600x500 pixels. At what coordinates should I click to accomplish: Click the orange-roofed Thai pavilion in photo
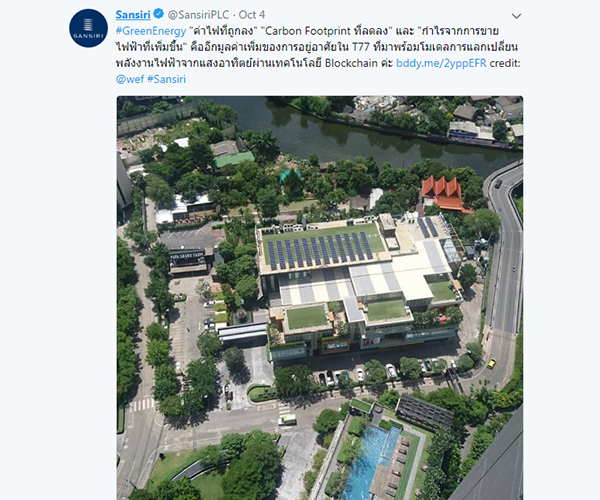click(444, 194)
